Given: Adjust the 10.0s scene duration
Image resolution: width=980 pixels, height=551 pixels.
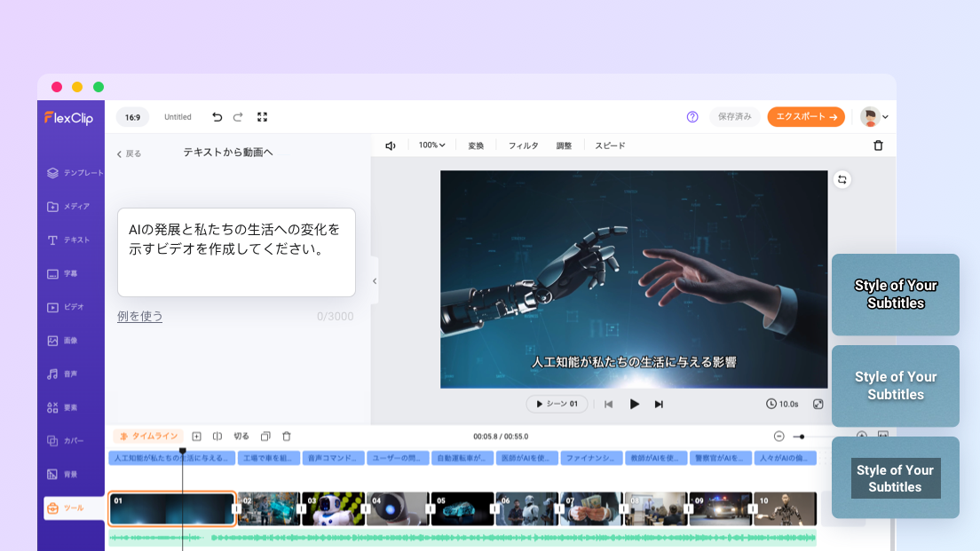Looking at the screenshot, I should click(x=783, y=405).
